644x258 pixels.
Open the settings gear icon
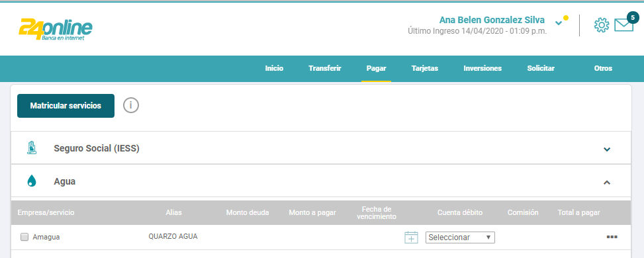601,25
